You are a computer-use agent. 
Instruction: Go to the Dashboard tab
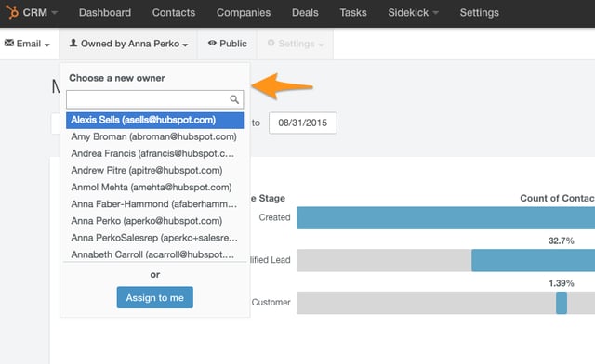[105, 12]
